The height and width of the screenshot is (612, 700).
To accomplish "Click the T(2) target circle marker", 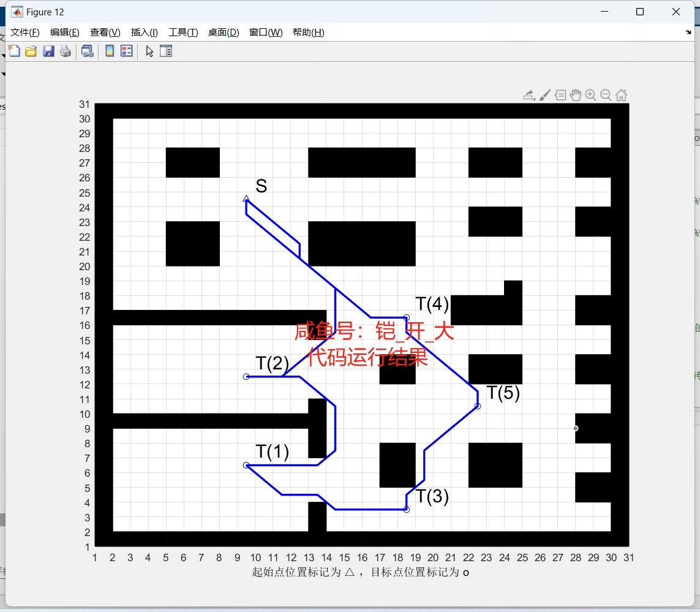I will click(246, 377).
